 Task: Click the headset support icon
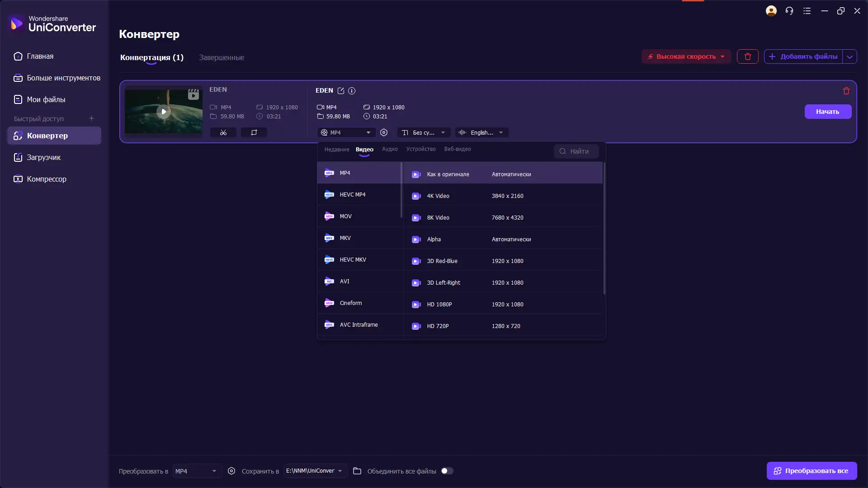point(789,11)
